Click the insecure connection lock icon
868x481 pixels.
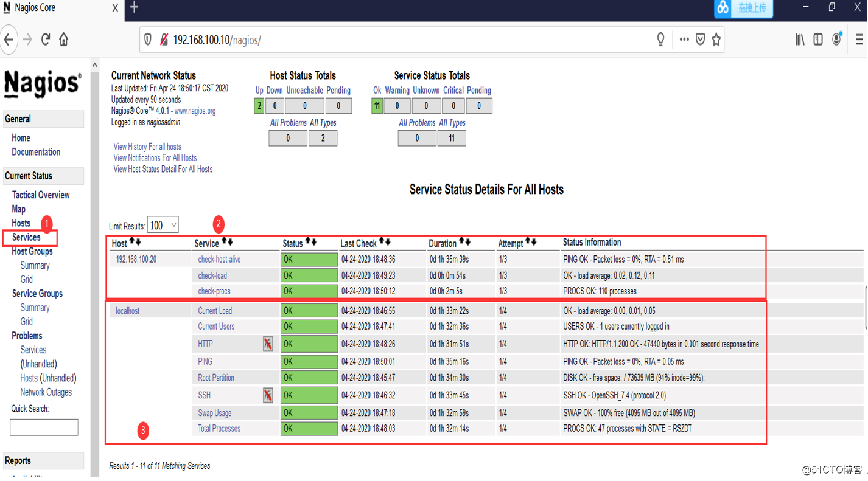point(164,40)
